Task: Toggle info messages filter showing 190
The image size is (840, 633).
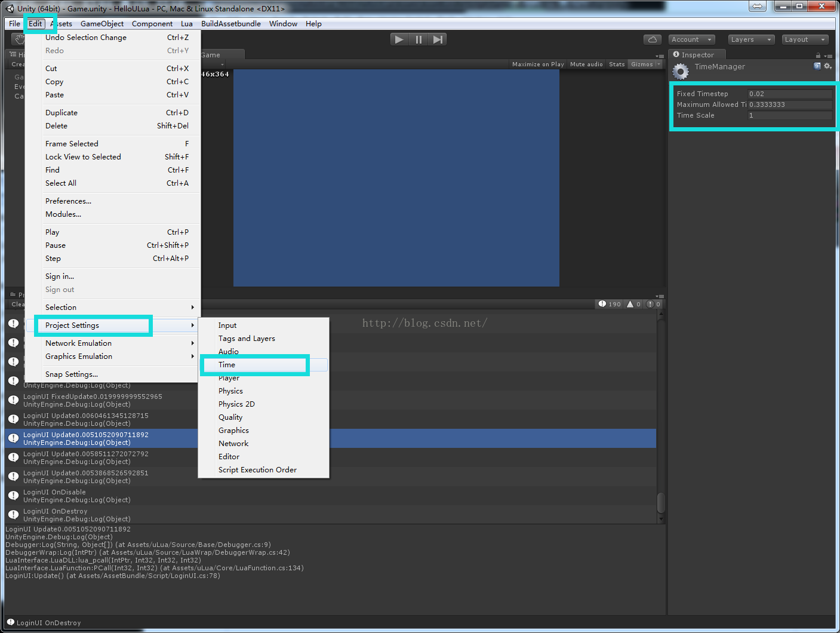Action: (610, 304)
